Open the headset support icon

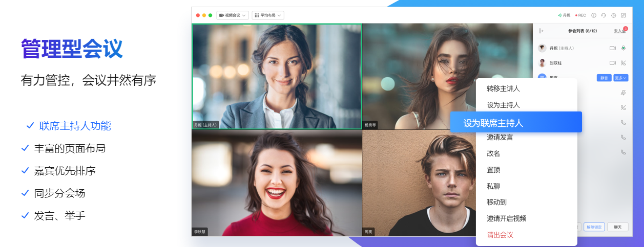click(604, 15)
